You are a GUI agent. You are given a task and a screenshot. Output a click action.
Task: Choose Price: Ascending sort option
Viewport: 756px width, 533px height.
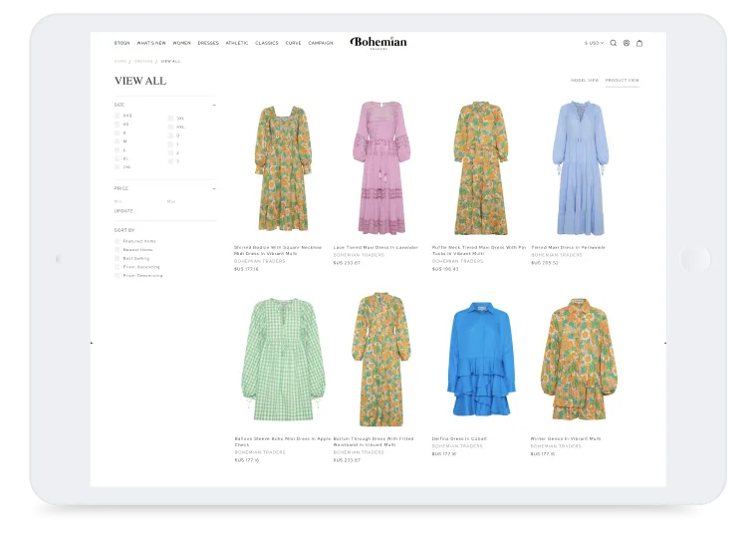point(117,267)
